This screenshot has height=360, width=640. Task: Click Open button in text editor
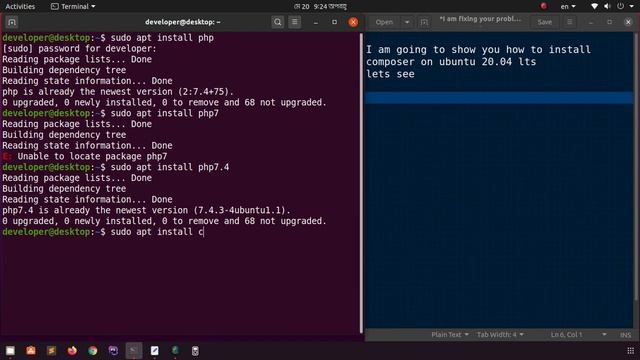[384, 22]
